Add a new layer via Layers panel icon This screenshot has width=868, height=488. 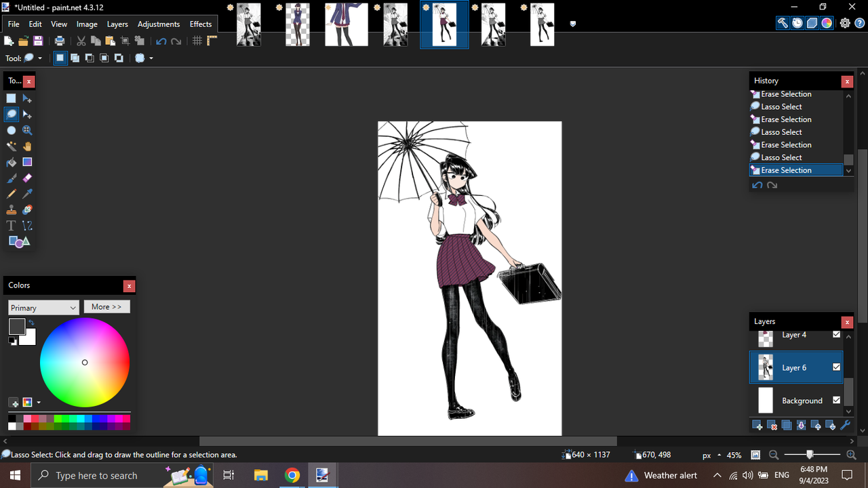[757, 425]
